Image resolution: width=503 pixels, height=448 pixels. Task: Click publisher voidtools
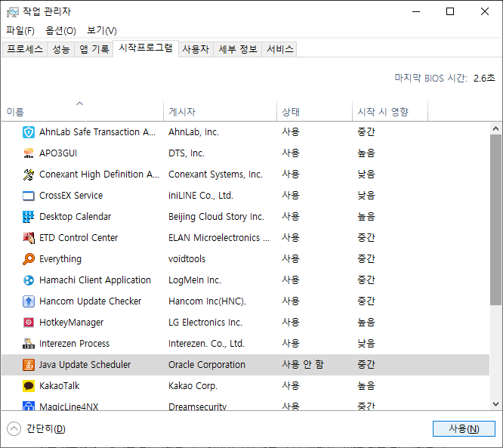(x=187, y=259)
